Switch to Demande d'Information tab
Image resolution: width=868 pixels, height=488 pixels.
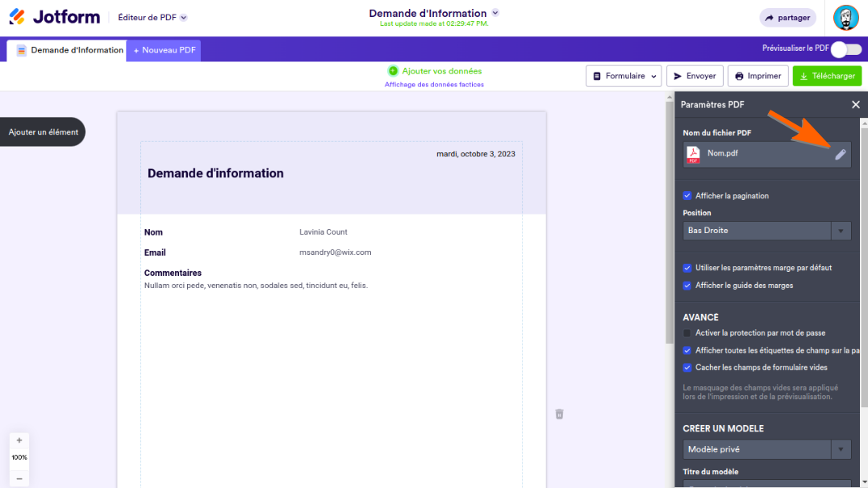pos(66,50)
